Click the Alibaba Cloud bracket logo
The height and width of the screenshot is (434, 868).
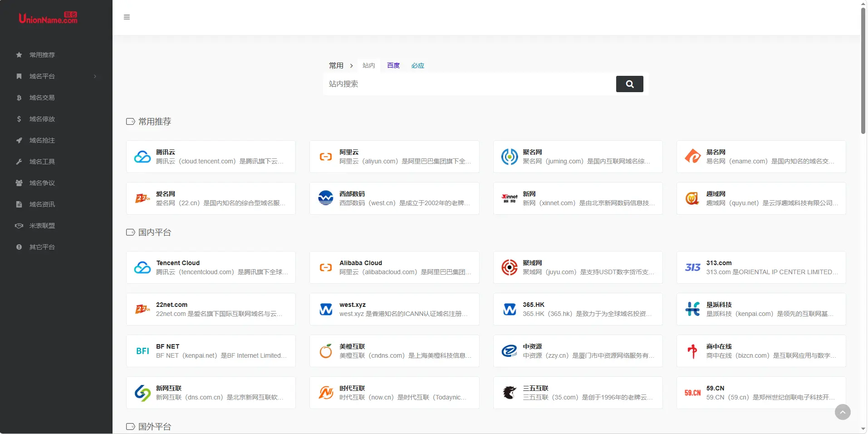point(326,267)
